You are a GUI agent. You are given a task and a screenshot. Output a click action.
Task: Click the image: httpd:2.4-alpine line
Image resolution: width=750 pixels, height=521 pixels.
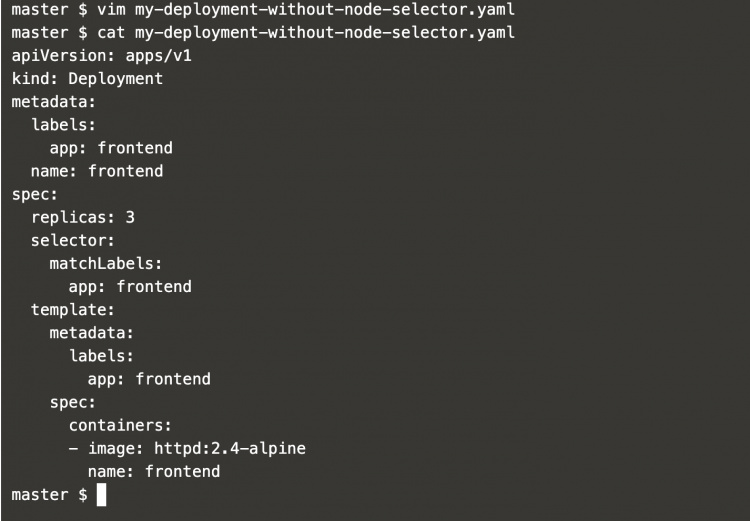tap(187, 448)
